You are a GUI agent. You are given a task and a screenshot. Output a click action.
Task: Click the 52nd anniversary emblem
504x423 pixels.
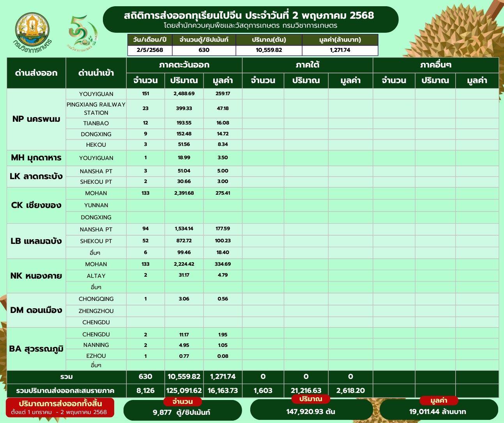[x=82, y=34]
